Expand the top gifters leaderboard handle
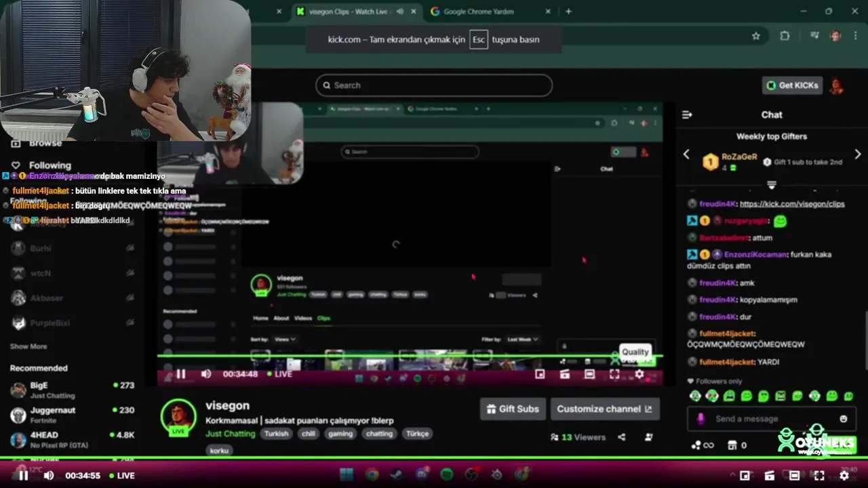 772,184
